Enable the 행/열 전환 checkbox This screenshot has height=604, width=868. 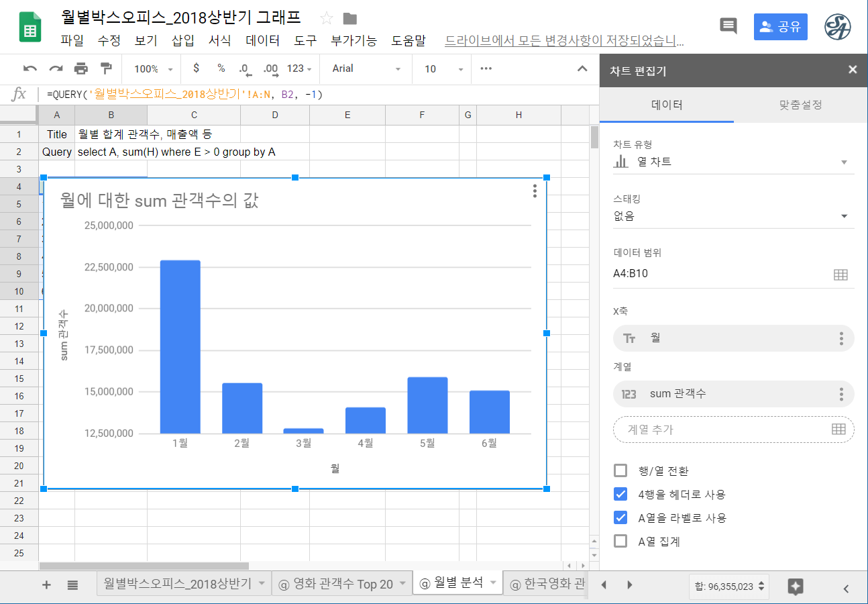tap(620, 470)
